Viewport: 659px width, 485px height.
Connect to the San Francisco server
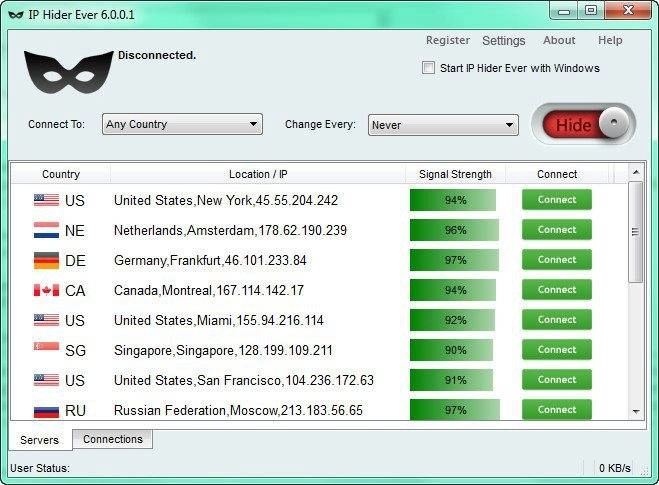click(557, 380)
